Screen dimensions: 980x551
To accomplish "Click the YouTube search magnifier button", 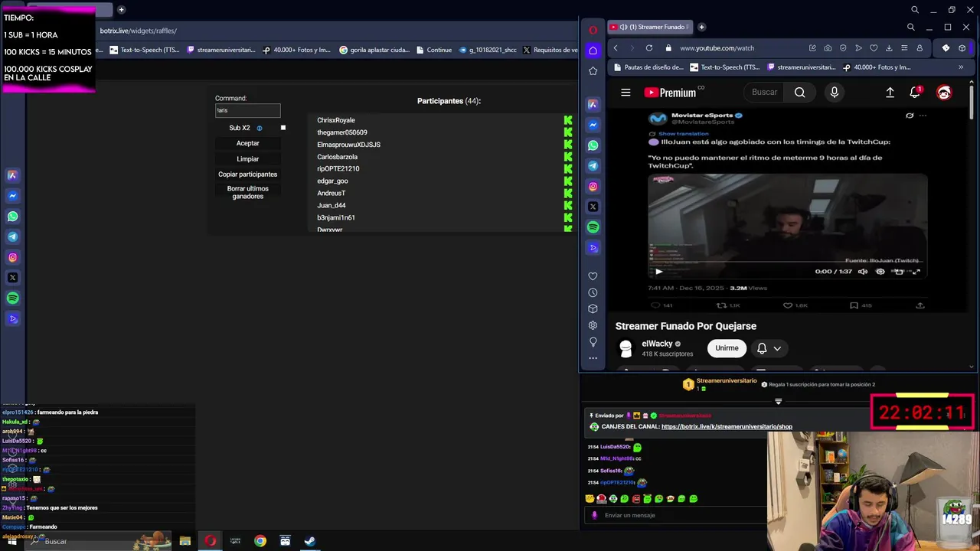I will coord(799,93).
